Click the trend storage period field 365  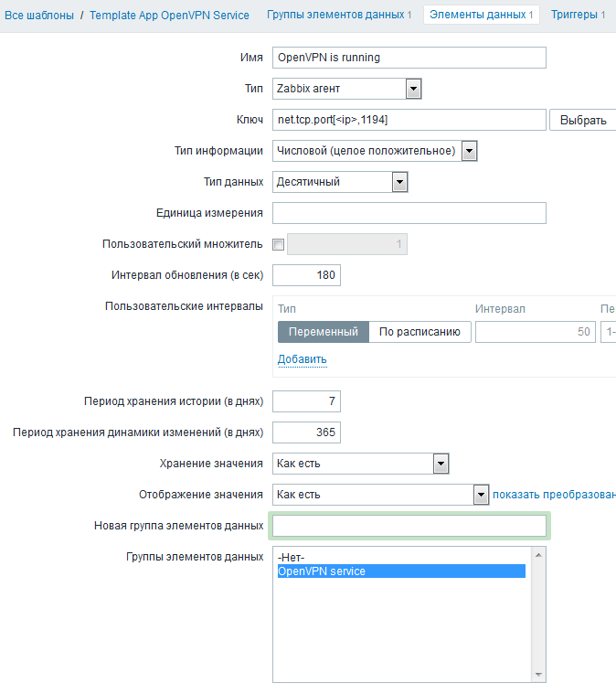tap(306, 432)
